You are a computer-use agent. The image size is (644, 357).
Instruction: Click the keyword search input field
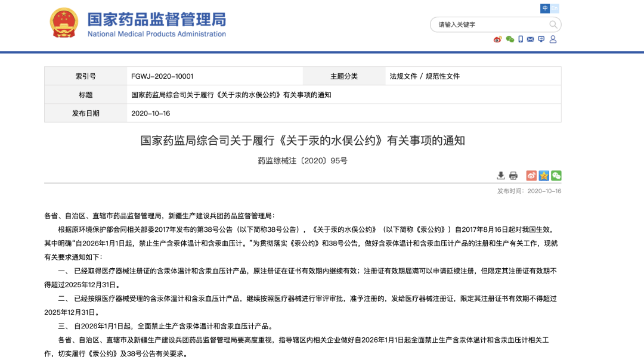pyautogui.click(x=489, y=24)
